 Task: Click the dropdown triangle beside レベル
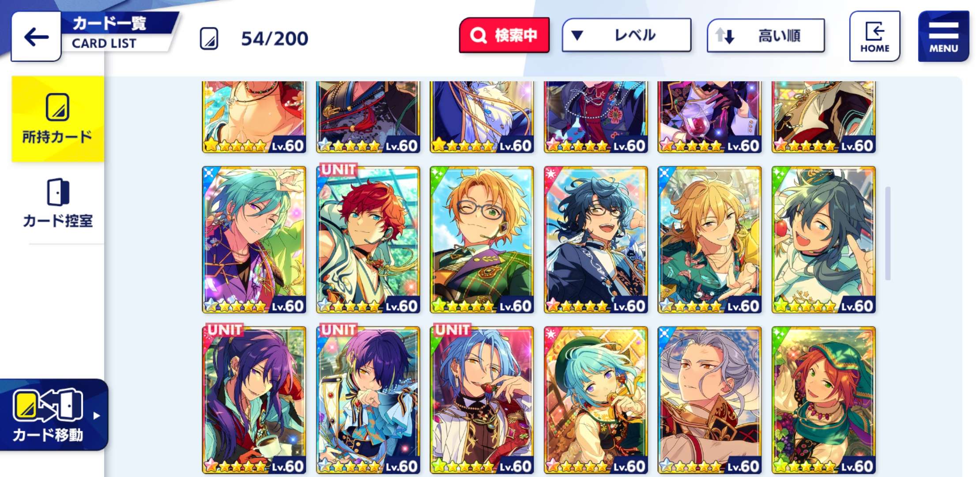[x=577, y=35]
